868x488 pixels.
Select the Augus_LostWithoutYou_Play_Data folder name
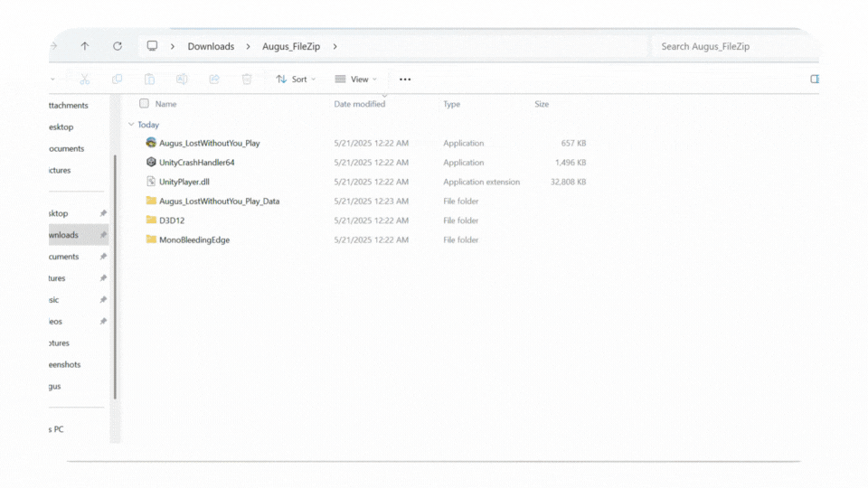[x=219, y=202]
